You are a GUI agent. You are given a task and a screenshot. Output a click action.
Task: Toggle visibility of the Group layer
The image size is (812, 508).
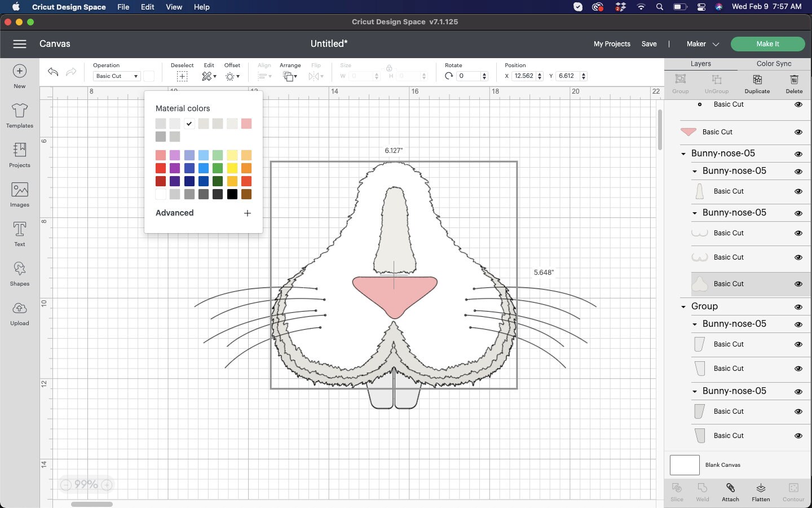tap(799, 306)
